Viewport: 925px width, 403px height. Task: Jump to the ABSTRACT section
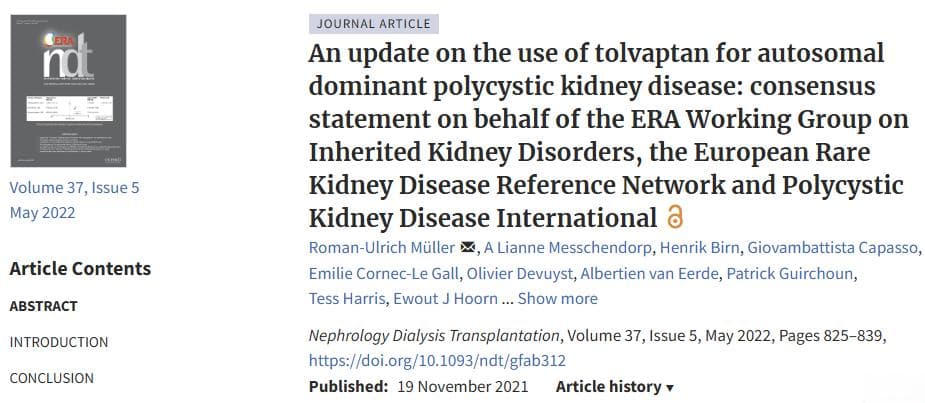(44, 306)
